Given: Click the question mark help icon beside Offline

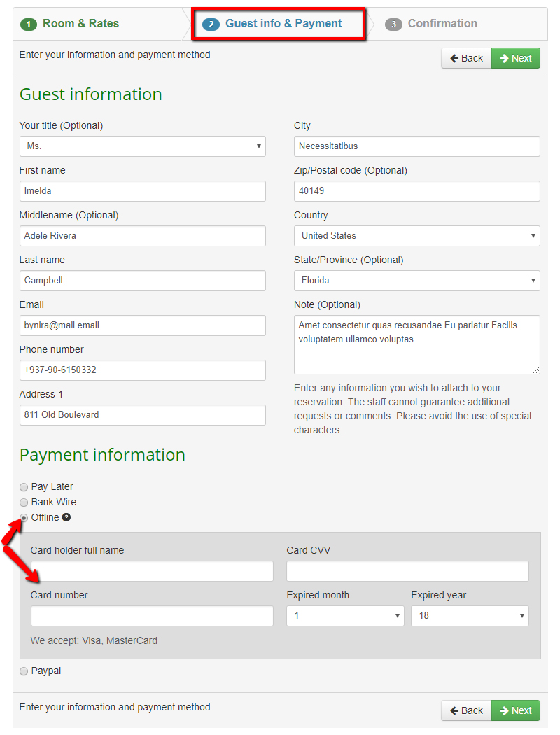Looking at the screenshot, I should (x=67, y=517).
